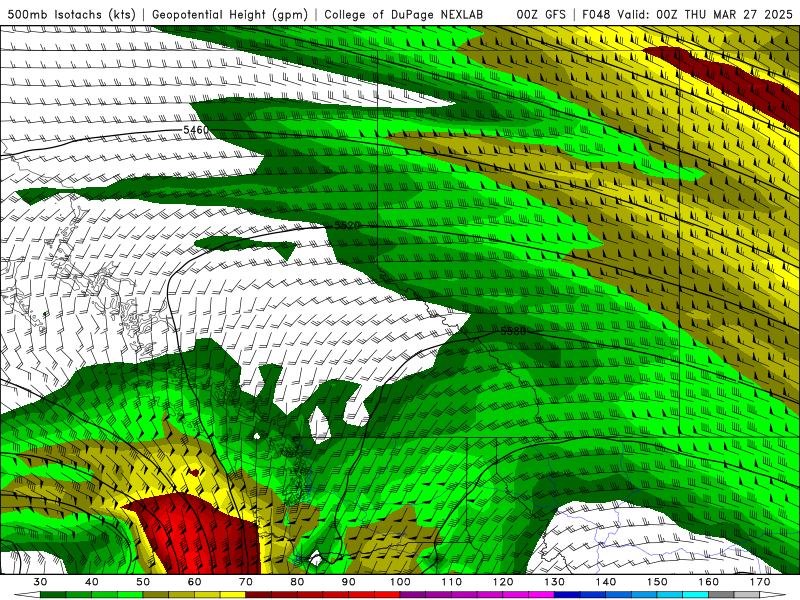Image resolution: width=800 pixels, height=600 pixels.
Task: Click the 160 knot legend label
Action: coord(709,582)
